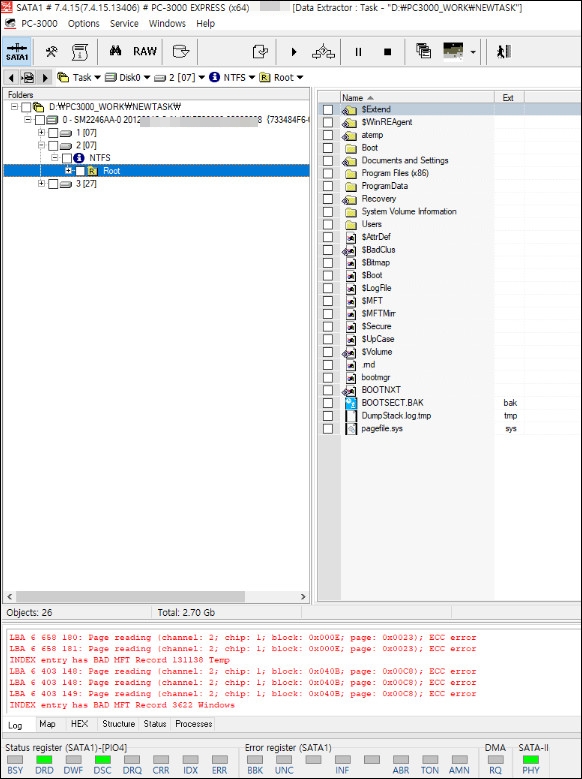Sort file list by Ext column
The height and width of the screenshot is (779, 582).
pyautogui.click(x=509, y=97)
